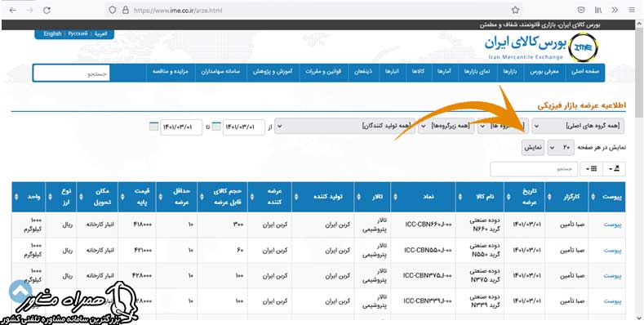
Task: Sort by حجم کالای قابل عرضه sort arrows
Action: (x=202, y=197)
